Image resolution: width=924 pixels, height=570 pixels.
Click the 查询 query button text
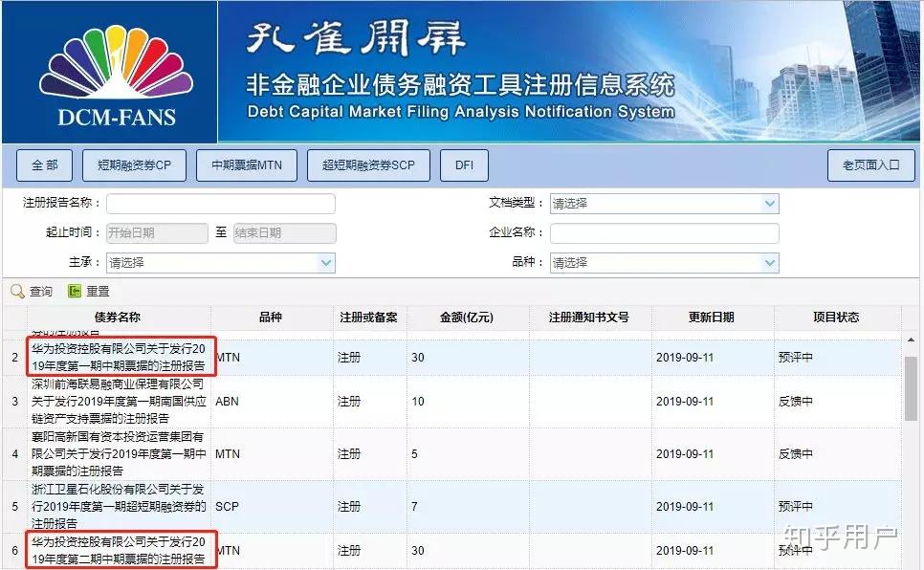coord(41,291)
